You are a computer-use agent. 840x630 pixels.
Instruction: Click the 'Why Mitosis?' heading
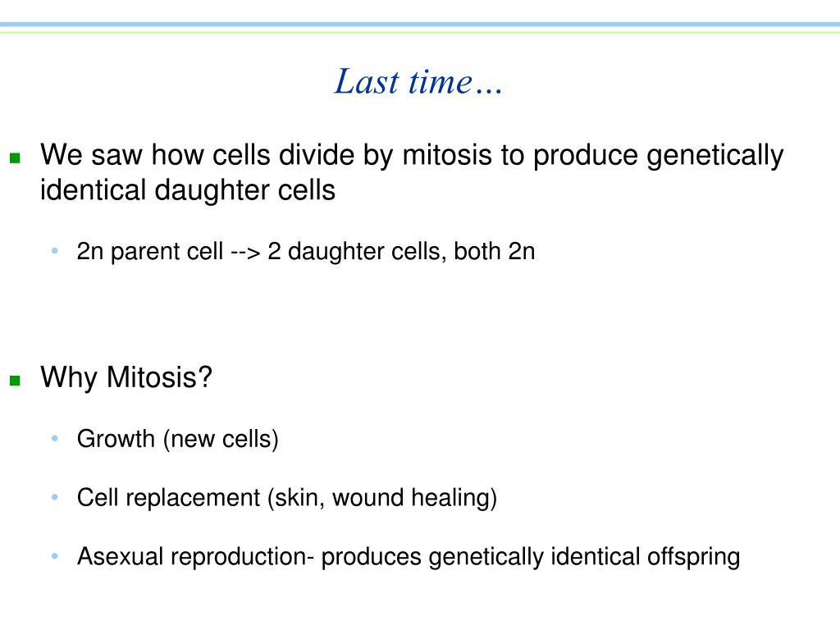coord(126,377)
